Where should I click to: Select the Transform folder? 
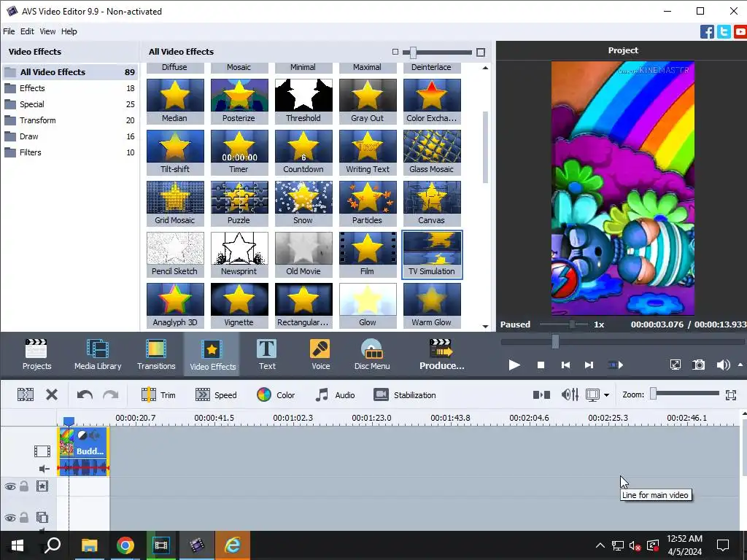[x=69, y=120]
